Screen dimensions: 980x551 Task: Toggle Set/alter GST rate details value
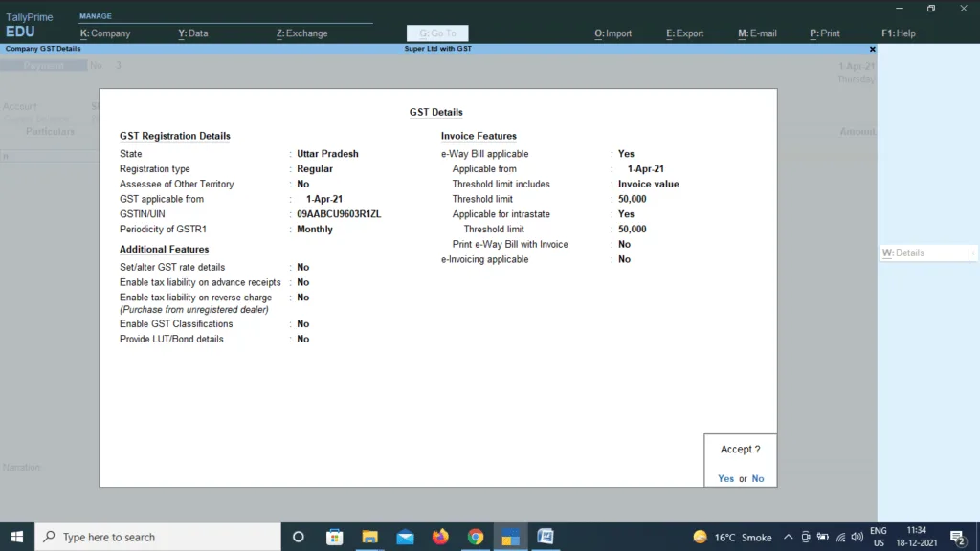pyautogui.click(x=303, y=268)
